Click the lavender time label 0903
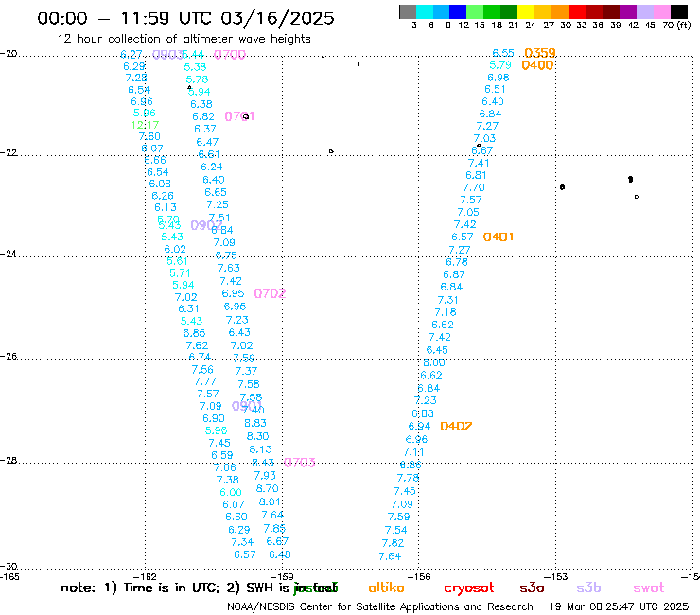 coord(167,55)
